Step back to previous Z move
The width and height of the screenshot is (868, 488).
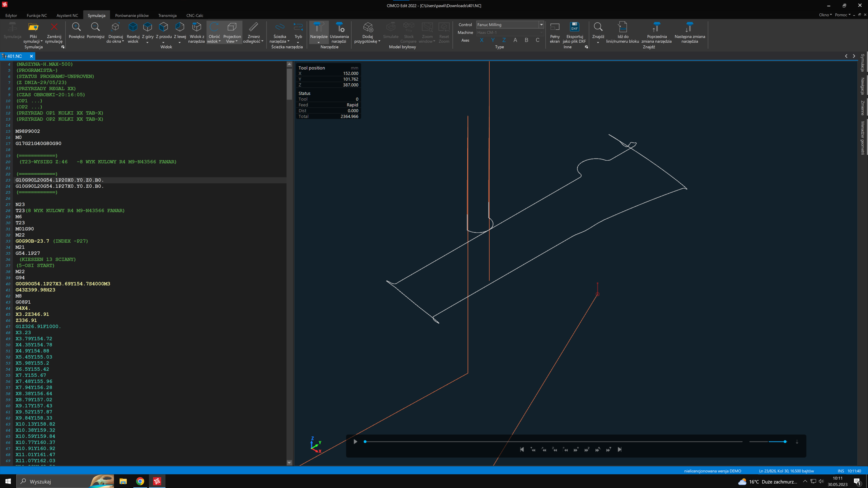pos(555,449)
